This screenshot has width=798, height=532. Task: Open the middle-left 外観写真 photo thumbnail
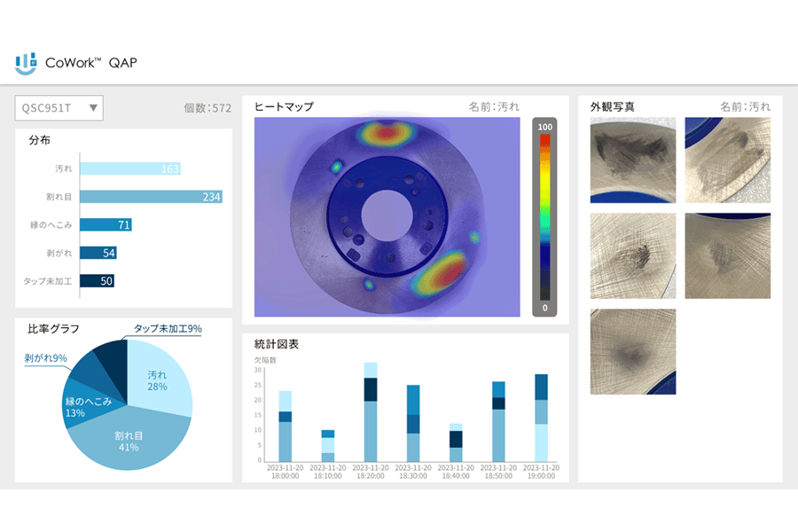(x=633, y=255)
